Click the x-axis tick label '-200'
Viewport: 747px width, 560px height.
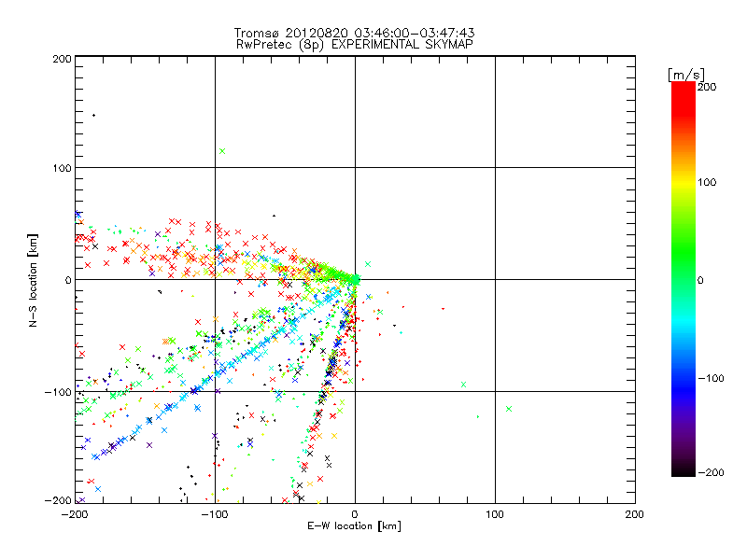75,514
